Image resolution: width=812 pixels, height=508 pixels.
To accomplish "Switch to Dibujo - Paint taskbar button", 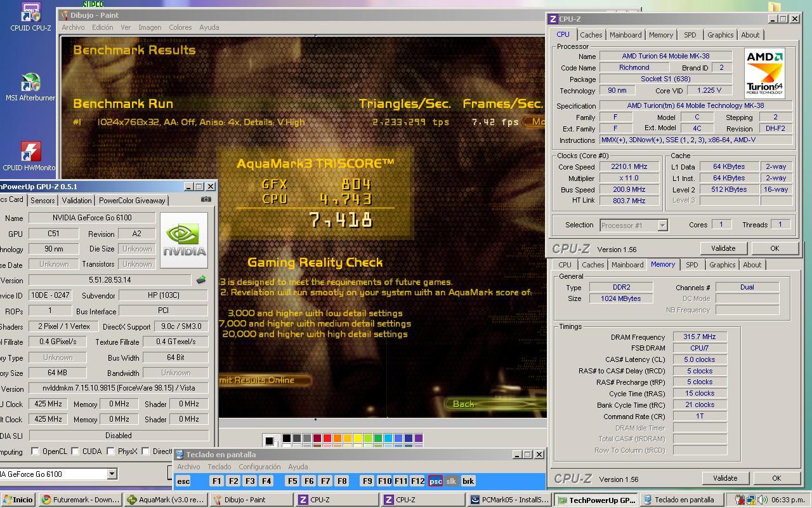I will click(x=252, y=500).
